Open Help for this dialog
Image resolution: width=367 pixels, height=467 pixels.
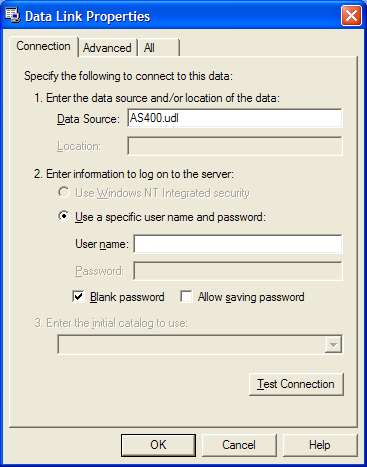tap(320, 445)
